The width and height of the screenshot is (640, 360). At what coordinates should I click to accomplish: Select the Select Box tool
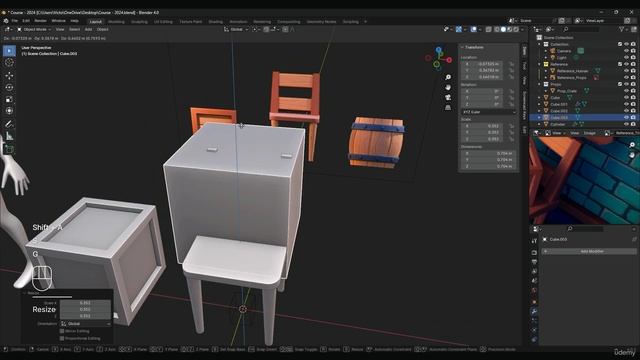[x=9, y=51]
